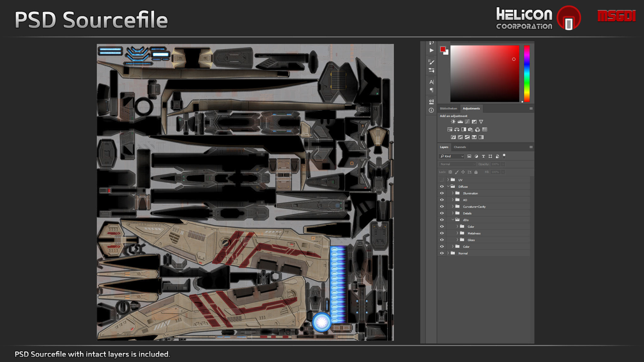Image resolution: width=644 pixels, height=362 pixels.
Task: Open the Paragraph panel icon
Action: (431, 90)
